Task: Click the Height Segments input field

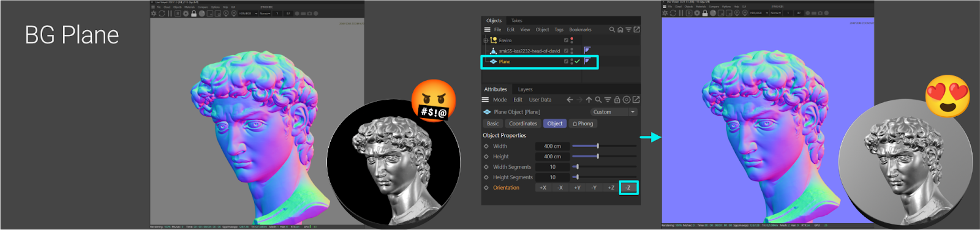Action: click(x=552, y=177)
